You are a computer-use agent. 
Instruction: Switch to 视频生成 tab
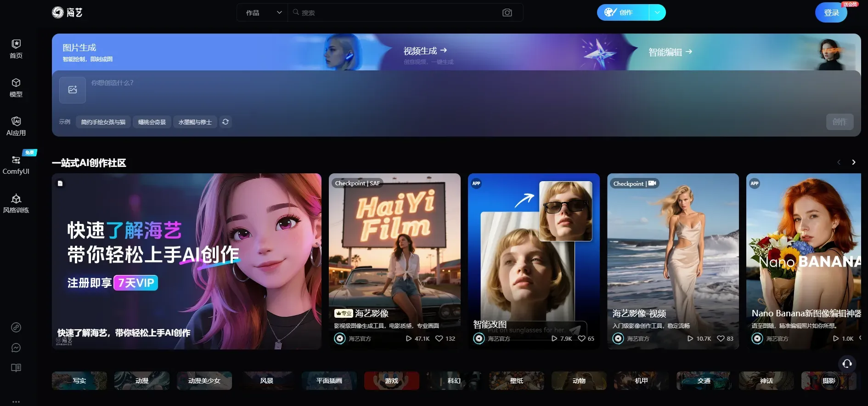tap(425, 51)
